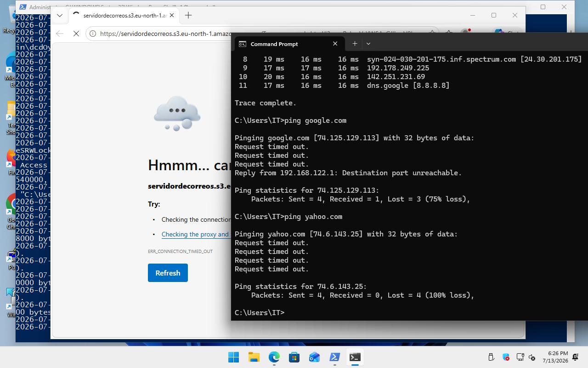Minimize the Edge browser window
Screen dimensions: 588x368
click(473, 15)
